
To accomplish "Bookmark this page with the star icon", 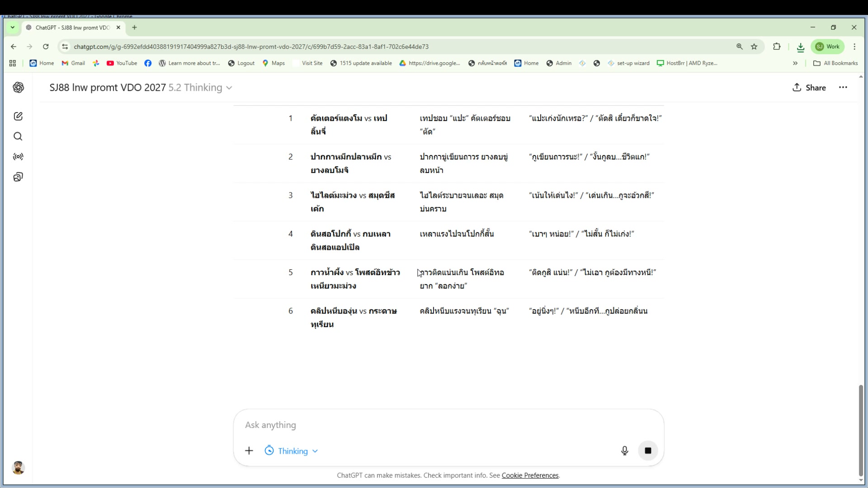I will coord(754,47).
